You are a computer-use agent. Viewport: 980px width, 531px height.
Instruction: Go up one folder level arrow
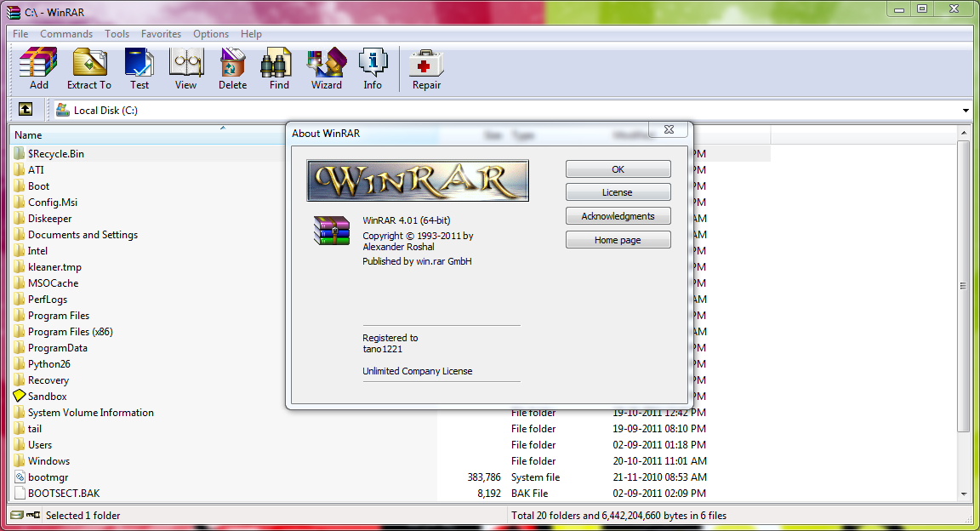pyautogui.click(x=26, y=110)
